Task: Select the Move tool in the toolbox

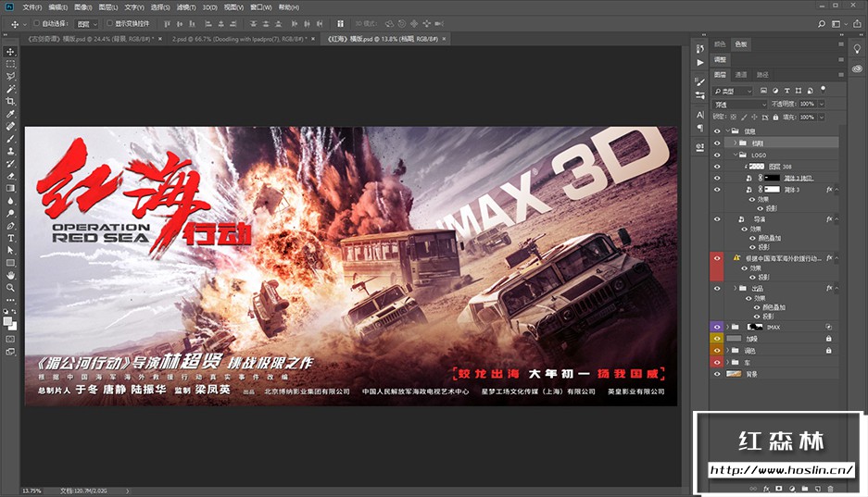Action: click(10, 52)
